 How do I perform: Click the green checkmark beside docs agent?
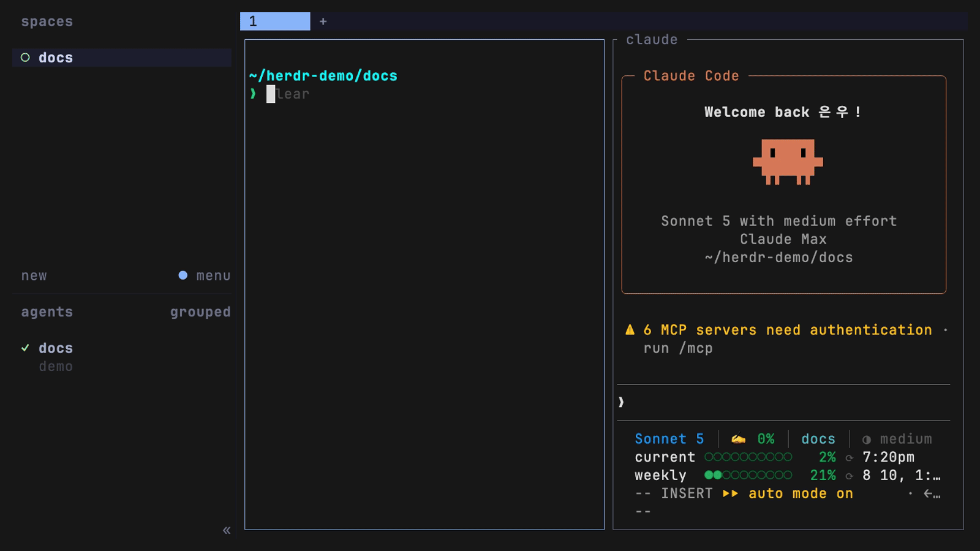[x=25, y=348]
